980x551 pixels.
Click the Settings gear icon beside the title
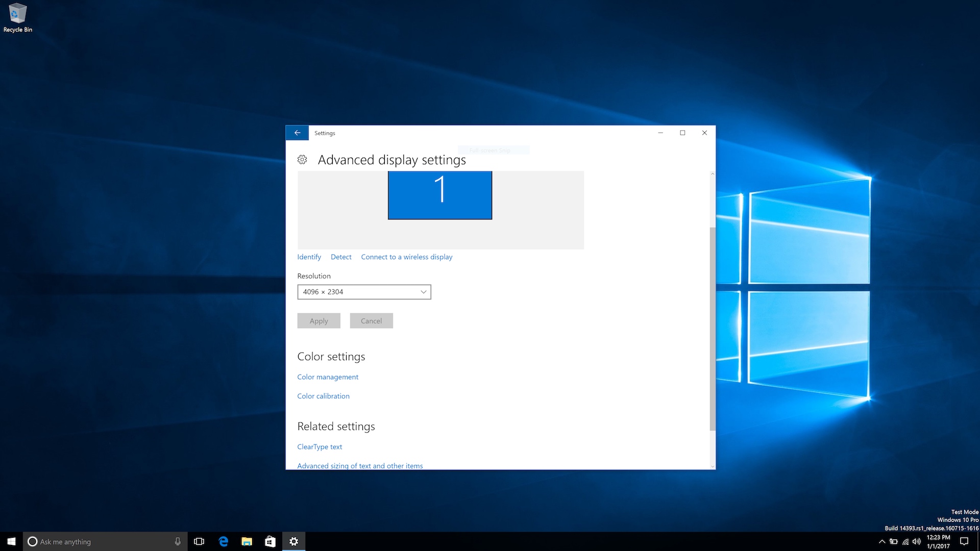302,160
